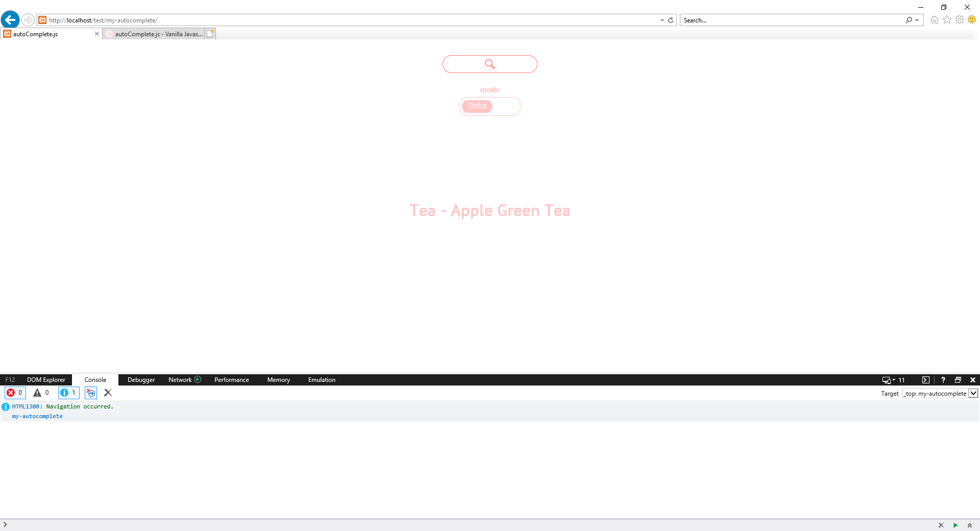Open developer tools Help via question mark icon
Screen dimensions: 980x531
943,380
